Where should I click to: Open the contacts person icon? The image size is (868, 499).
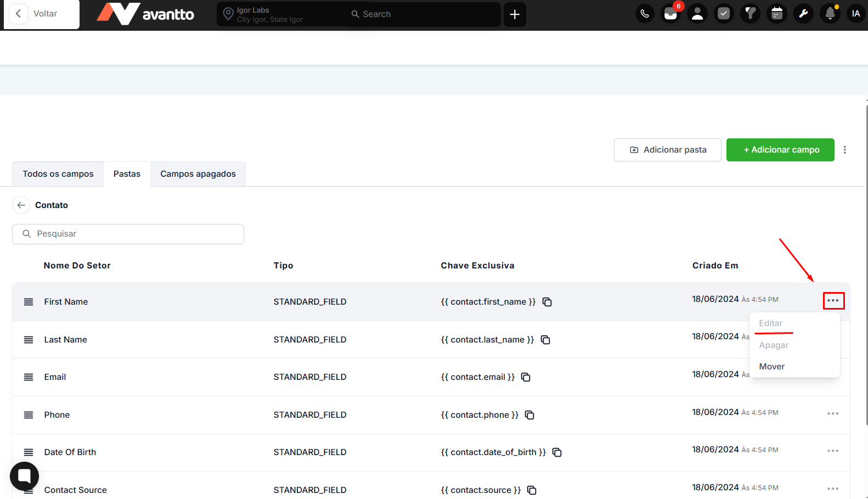697,14
